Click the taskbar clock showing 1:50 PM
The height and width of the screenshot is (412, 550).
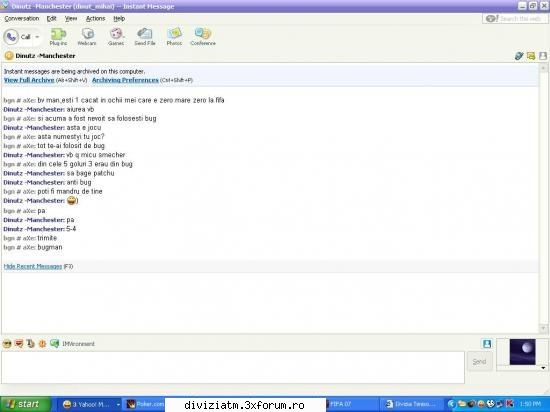(530, 404)
